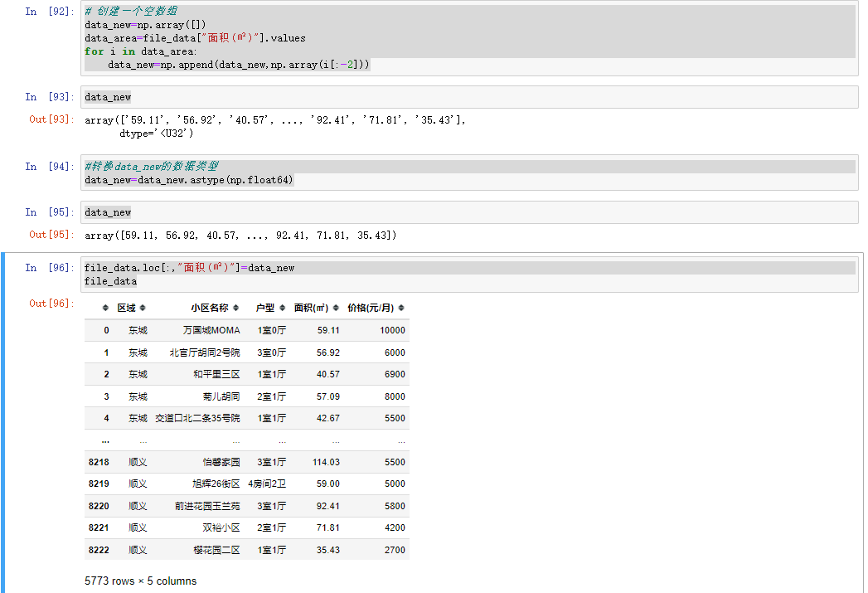Click the 菊儿胡同 cell
The height and width of the screenshot is (593, 868).
pyautogui.click(x=221, y=396)
